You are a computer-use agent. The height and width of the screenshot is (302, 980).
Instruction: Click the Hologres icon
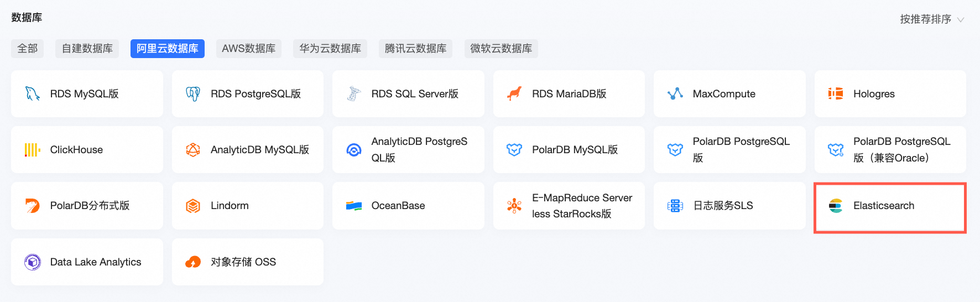pyautogui.click(x=836, y=93)
